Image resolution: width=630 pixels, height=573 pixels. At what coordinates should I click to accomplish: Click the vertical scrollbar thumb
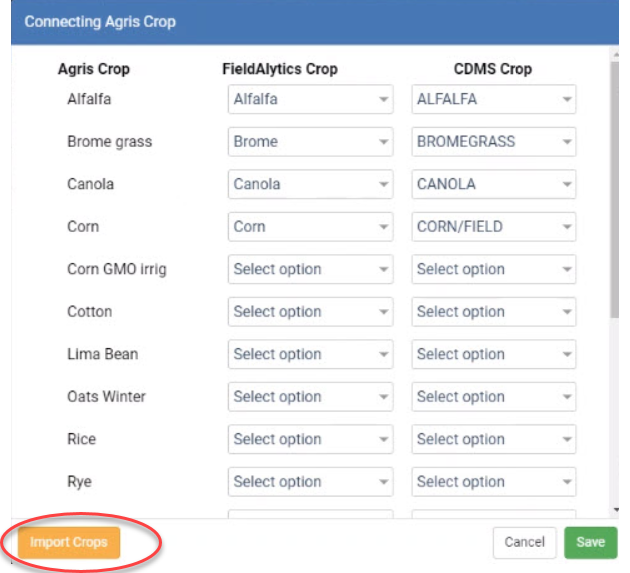(615, 189)
